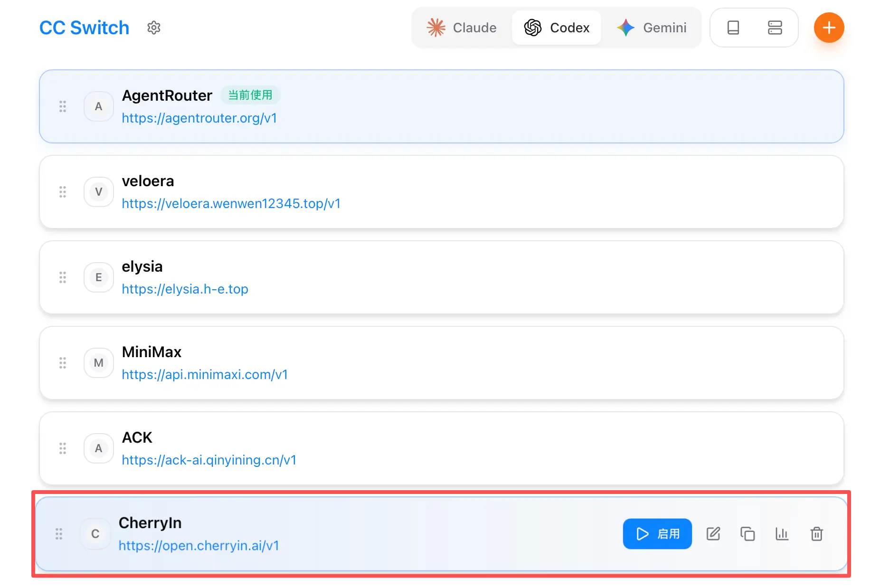Open the agentrouter.org/v1 link
This screenshot has width=871, height=588.
point(199,118)
